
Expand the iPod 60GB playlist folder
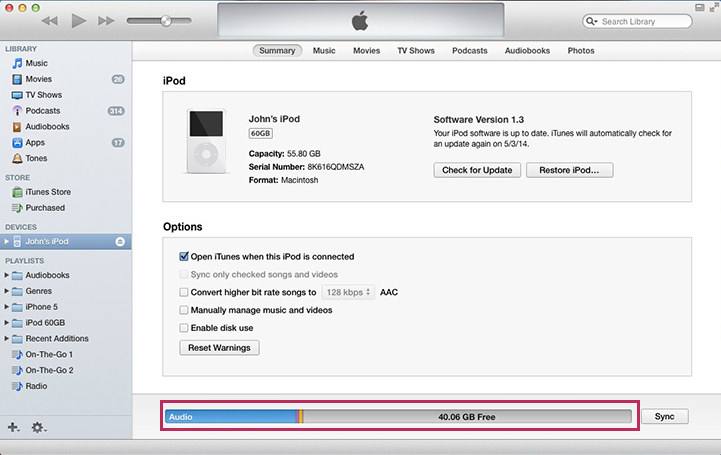coord(6,323)
